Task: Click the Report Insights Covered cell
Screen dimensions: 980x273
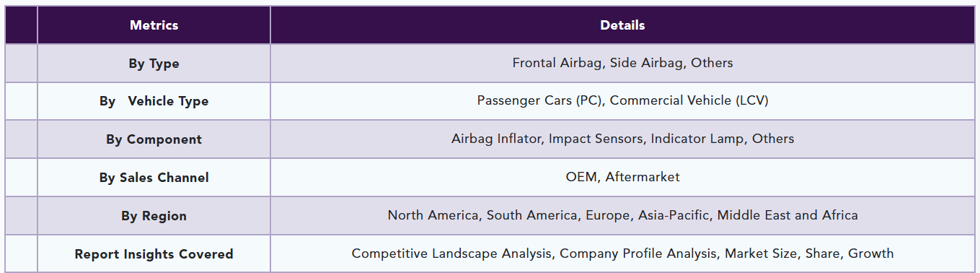Action: point(154,254)
